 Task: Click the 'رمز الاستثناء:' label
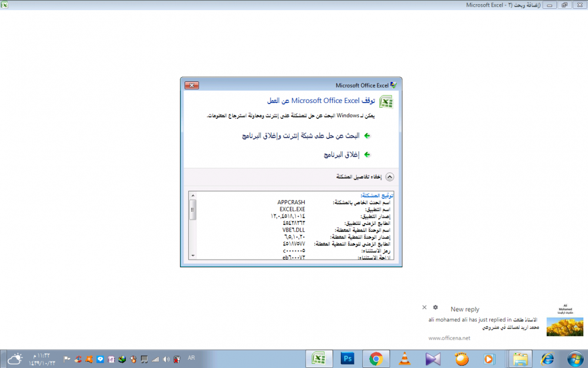point(376,250)
